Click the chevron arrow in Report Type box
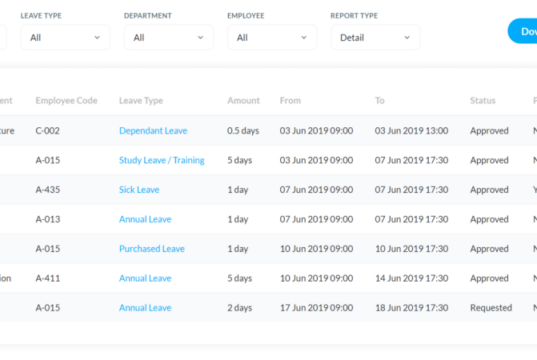537x360 pixels. point(407,37)
